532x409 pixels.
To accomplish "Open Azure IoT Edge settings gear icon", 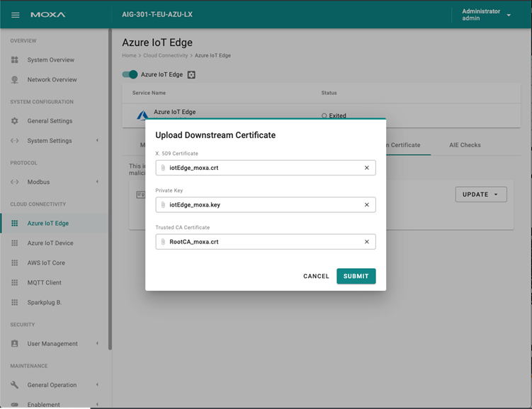I will pyautogui.click(x=191, y=74).
